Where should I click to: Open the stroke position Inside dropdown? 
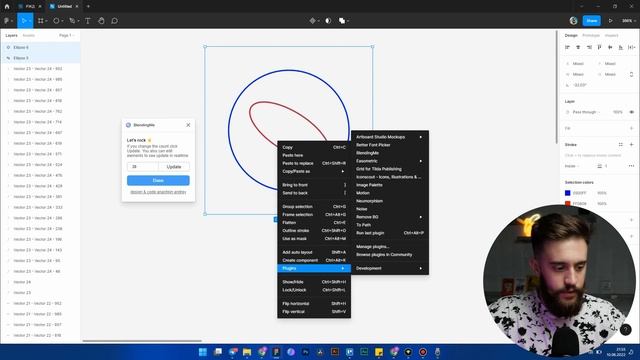click(572, 166)
